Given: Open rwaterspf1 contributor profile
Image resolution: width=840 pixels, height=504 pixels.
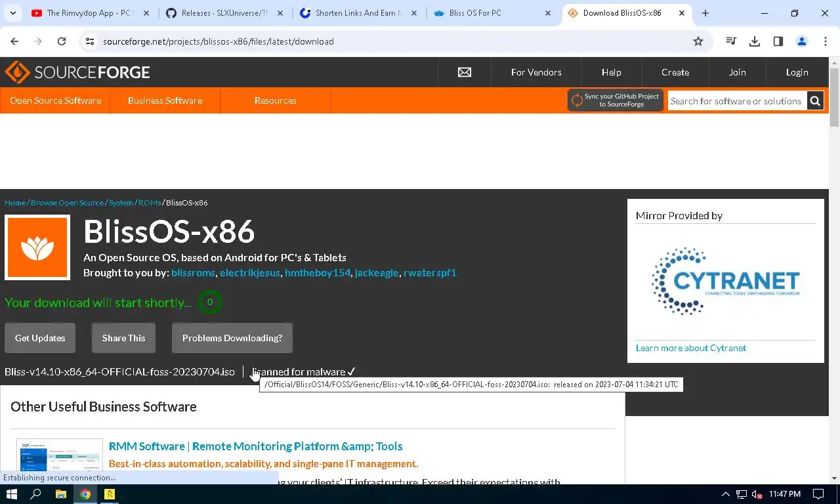Looking at the screenshot, I should (x=430, y=272).
